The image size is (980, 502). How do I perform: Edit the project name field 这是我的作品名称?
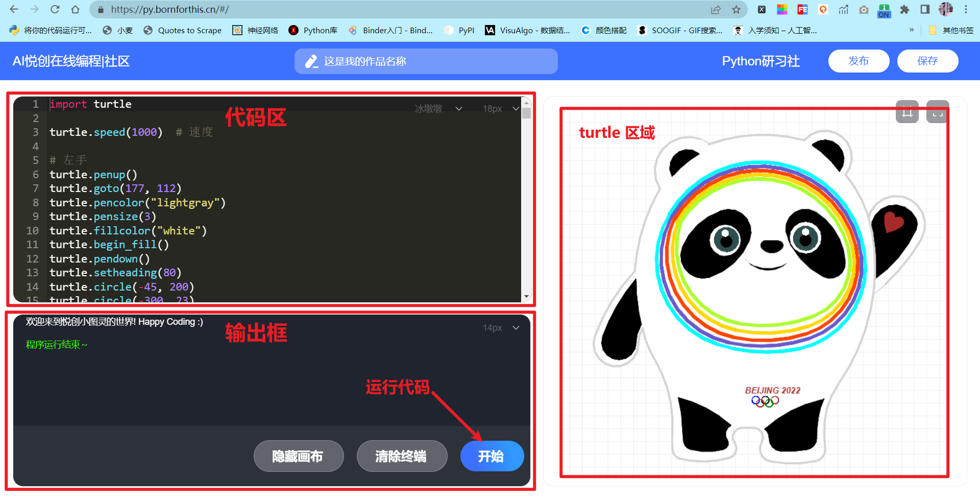tap(426, 61)
